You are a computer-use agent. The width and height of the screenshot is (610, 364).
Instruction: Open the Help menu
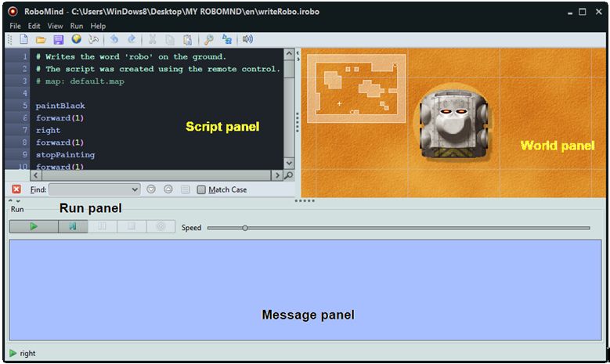(98, 26)
